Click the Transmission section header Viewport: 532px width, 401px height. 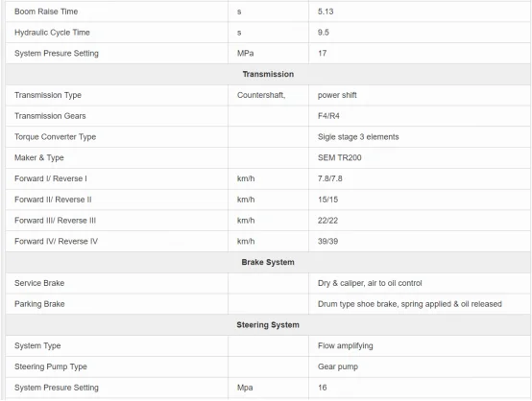pyautogui.click(x=268, y=74)
